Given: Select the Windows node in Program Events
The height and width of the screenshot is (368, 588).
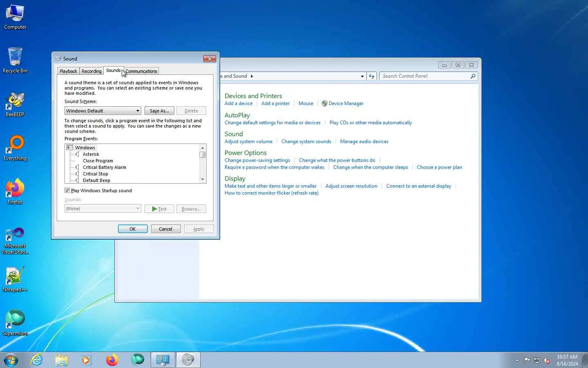Looking at the screenshot, I should click(x=85, y=148).
